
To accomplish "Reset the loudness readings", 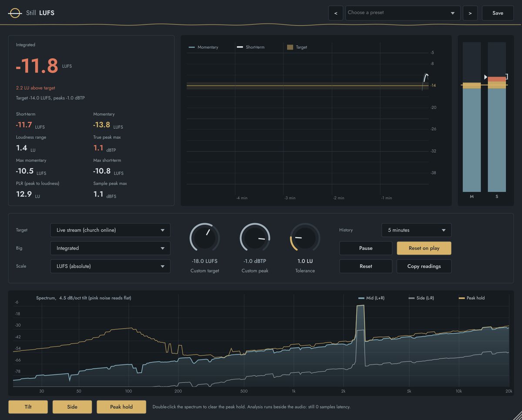I will 366,266.
